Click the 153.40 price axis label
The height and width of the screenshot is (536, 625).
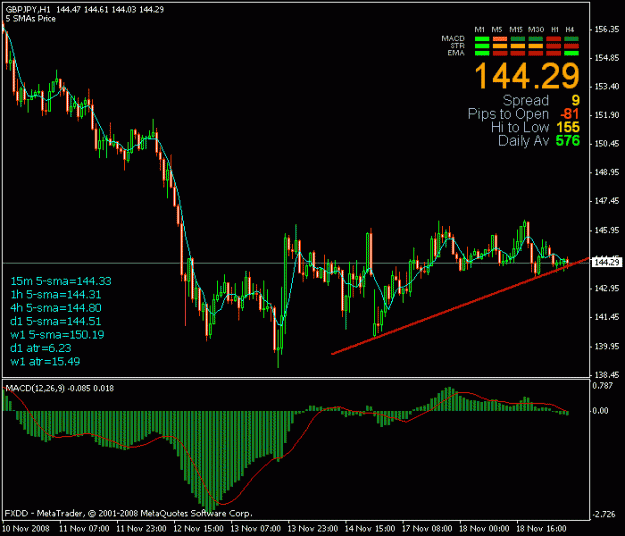pos(607,86)
